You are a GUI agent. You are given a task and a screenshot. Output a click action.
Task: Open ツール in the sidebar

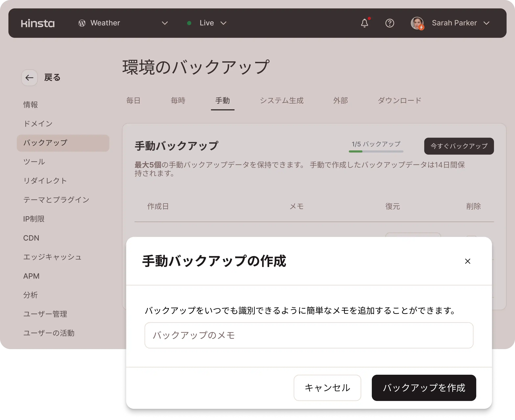(34, 162)
